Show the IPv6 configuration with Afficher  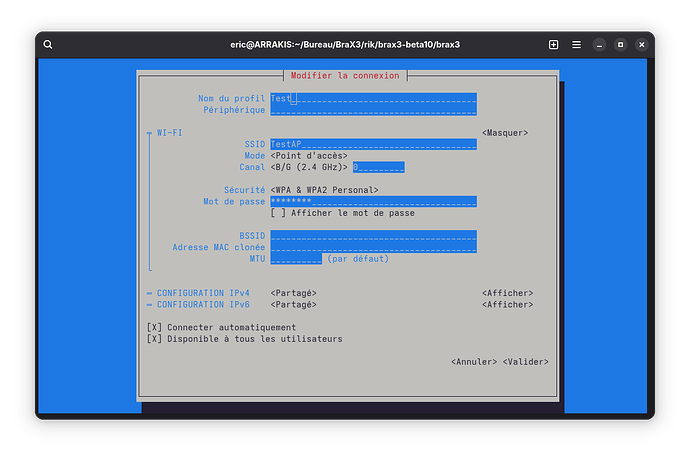(x=507, y=304)
